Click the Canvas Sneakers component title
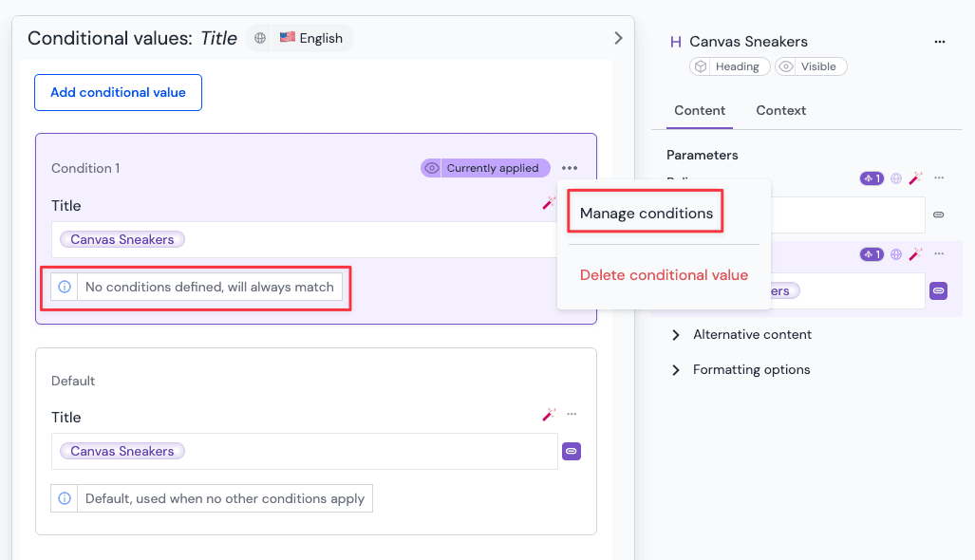The image size is (975, 560). point(748,42)
